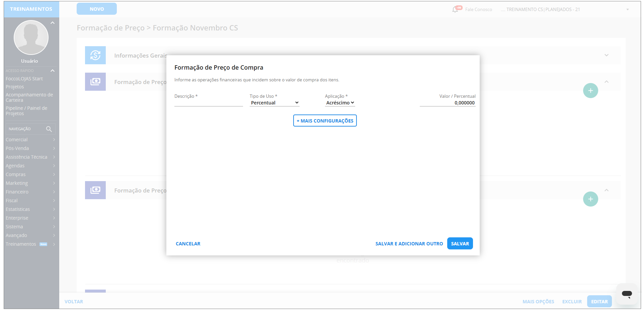Click the TREINAMENTOS header tab
The width and height of the screenshot is (644, 311).
coord(31,9)
